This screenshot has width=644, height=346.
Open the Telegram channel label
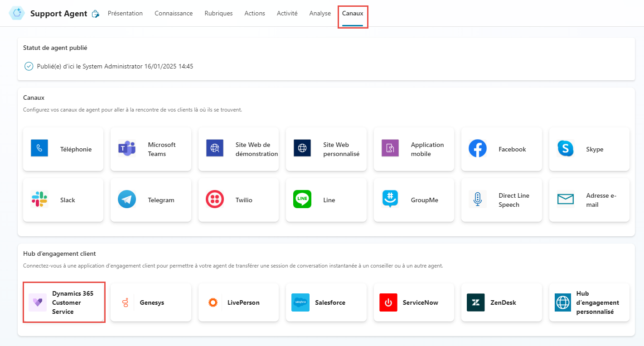161,200
